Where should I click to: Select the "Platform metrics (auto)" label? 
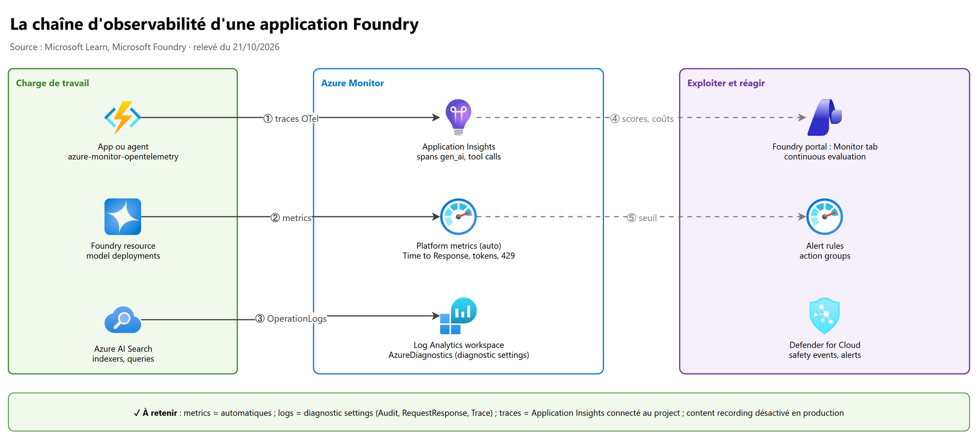click(x=458, y=246)
